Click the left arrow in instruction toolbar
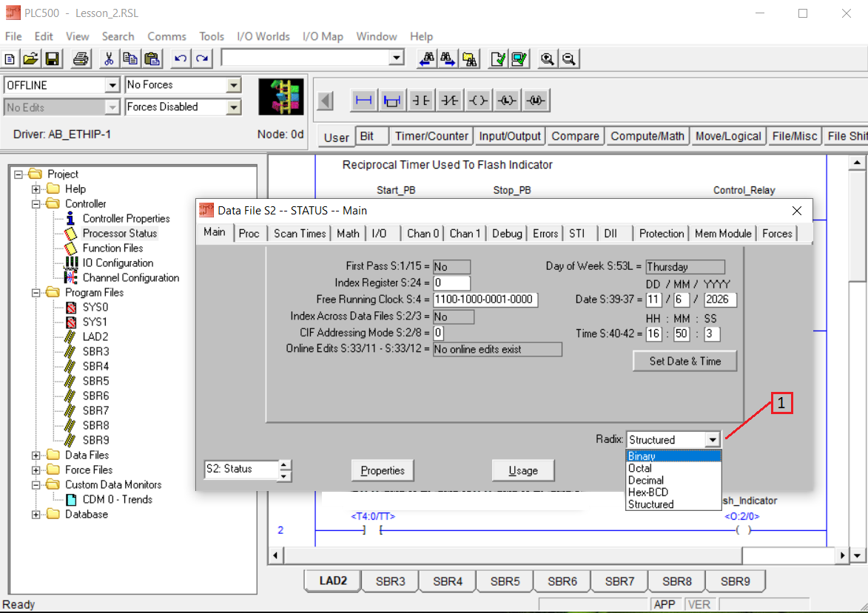The image size is (868, 613). (x=326, y=101)
